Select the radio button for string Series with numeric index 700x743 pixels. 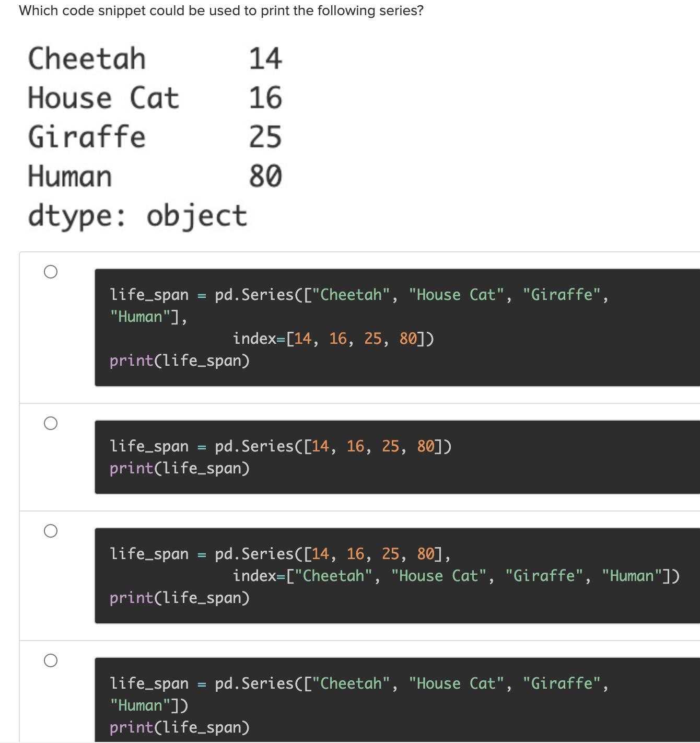pos(51,272)
